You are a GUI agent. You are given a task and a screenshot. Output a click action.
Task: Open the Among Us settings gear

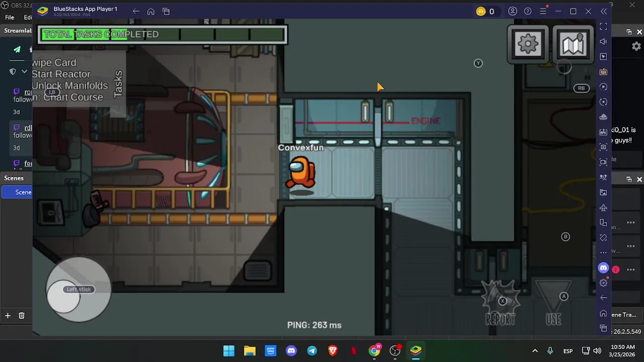(x=528, y=44)
